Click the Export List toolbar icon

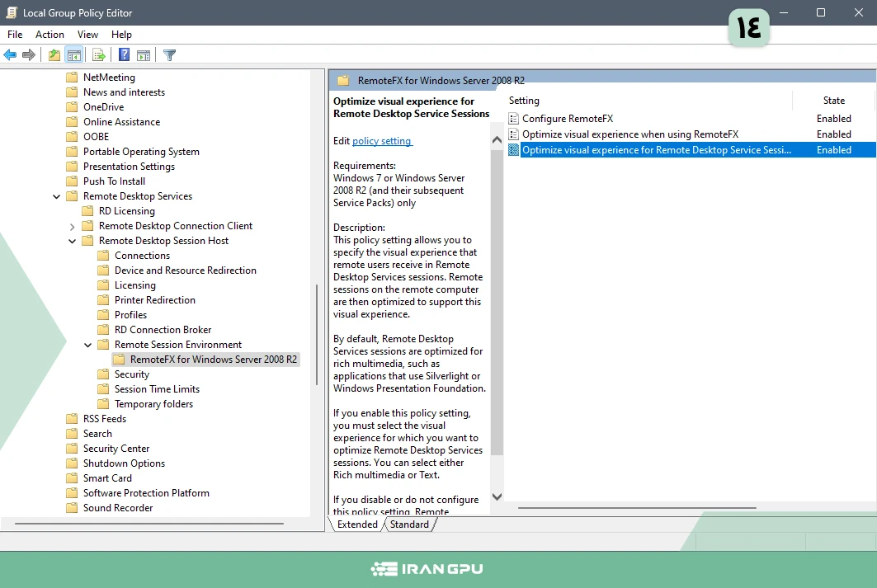[99, 55]
